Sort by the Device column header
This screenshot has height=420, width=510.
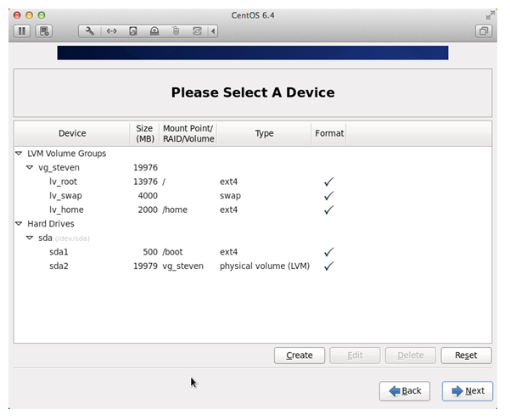[x=72, y=133]
